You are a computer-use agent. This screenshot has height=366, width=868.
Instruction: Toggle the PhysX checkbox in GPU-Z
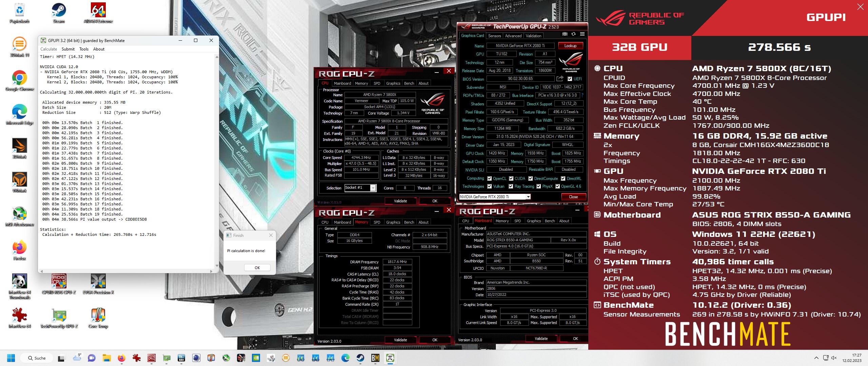point(538,186)
